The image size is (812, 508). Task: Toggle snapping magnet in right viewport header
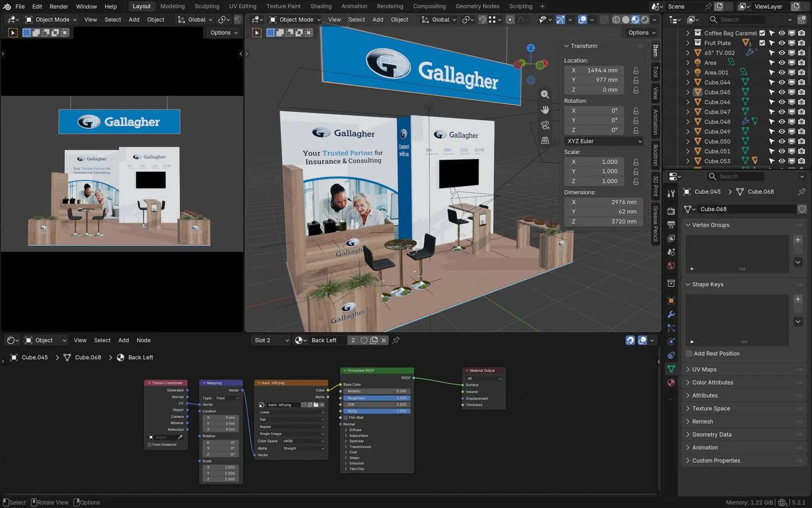[482, 19]
